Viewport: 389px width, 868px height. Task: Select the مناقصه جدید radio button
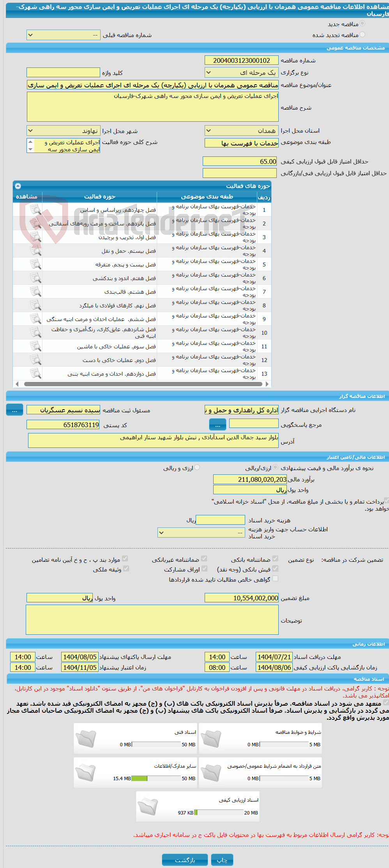(x=362, y=24)
